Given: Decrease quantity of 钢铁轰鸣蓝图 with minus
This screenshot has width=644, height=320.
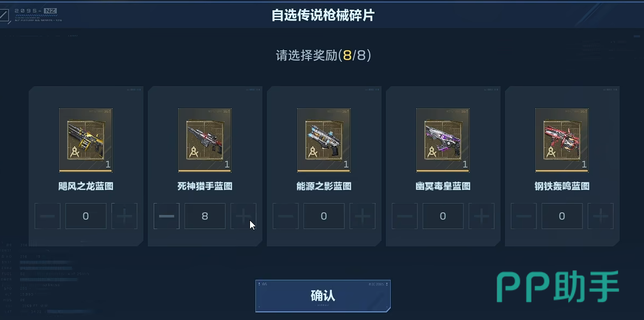Looking at the screenshot, I should [524, 216].
